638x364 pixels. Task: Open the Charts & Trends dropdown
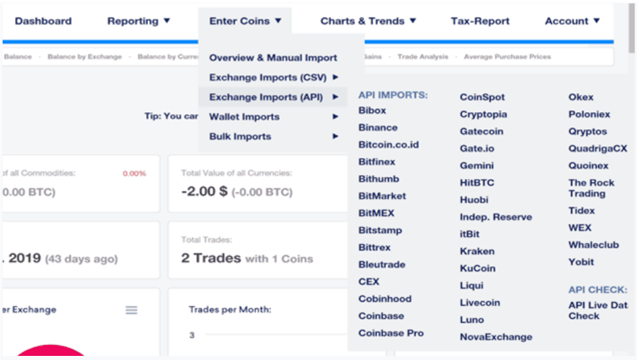click(368, 21)
